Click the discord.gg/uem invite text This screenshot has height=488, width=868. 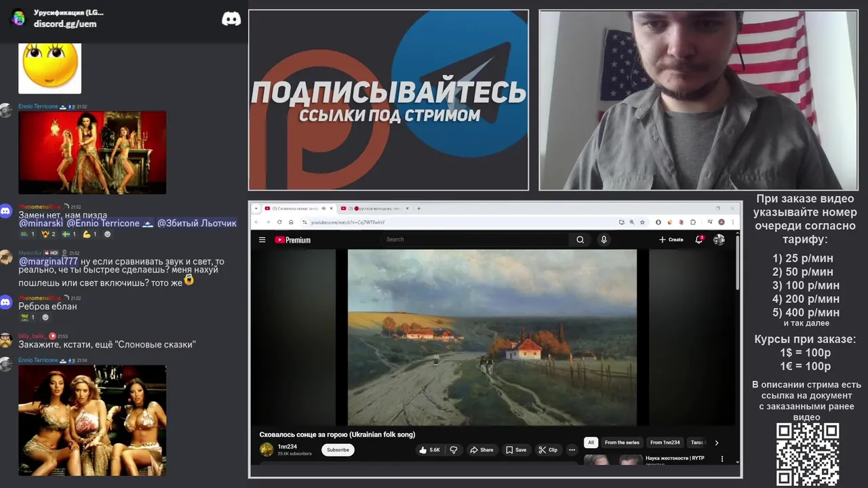[x=65, y=24]
